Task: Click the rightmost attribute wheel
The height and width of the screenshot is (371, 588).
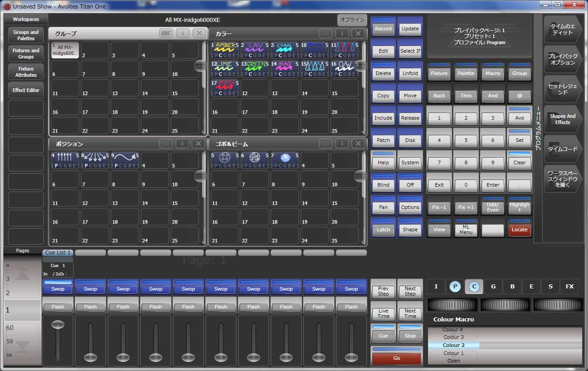Action: [x=558, y=305]
